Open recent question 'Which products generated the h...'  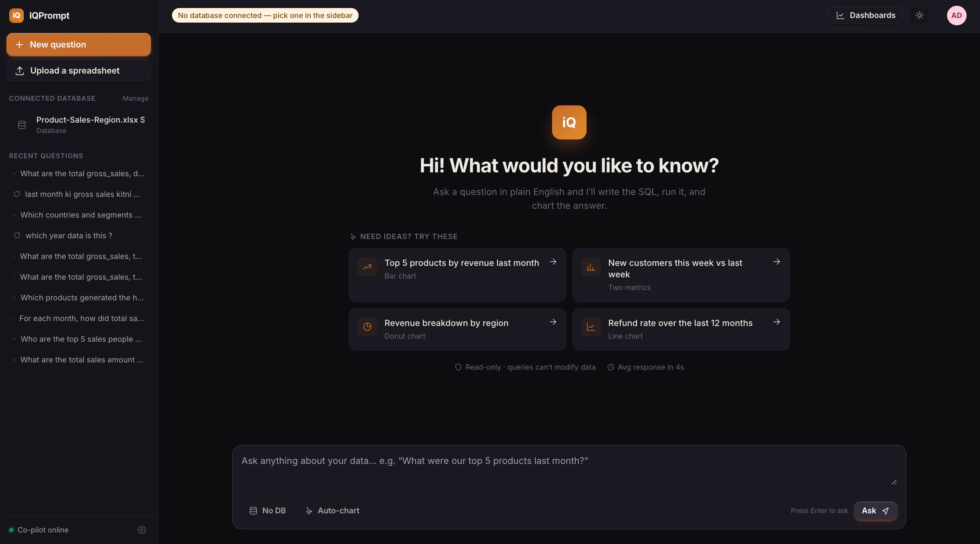point(79,298)
